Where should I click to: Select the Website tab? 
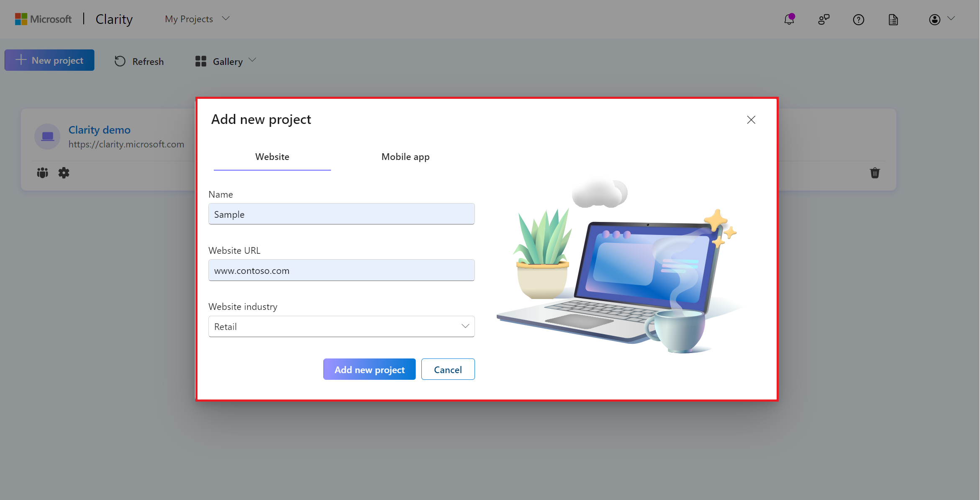272,156
